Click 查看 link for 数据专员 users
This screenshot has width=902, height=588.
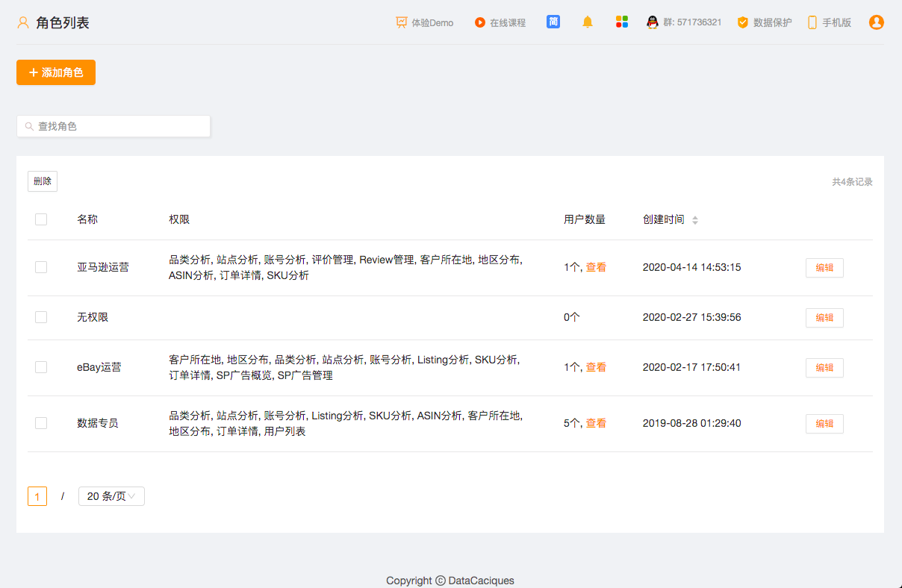596,423
